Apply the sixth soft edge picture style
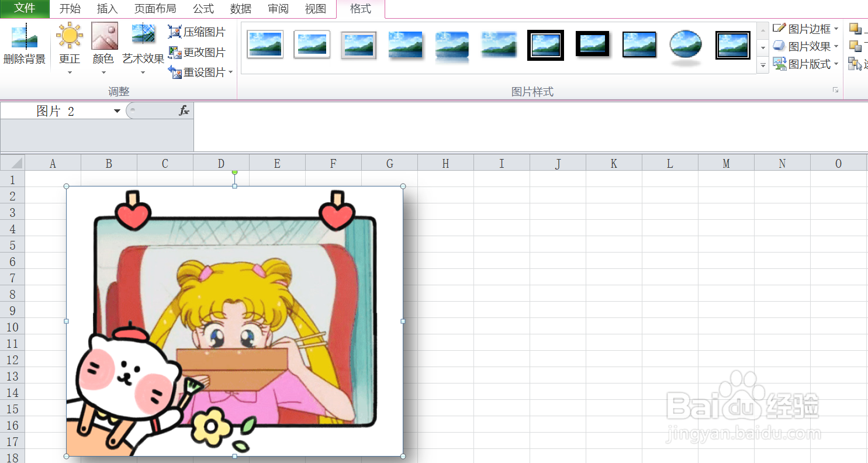 (499, 44)
